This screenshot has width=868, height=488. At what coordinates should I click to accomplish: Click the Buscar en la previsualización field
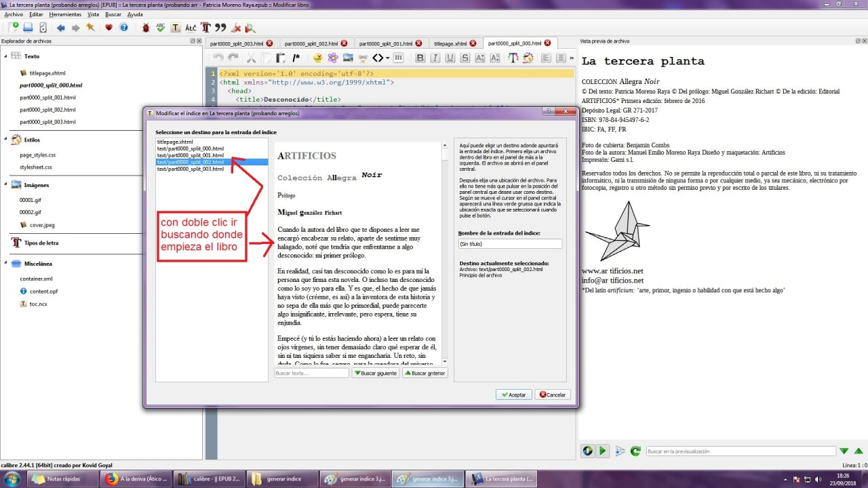click(741, 451)
